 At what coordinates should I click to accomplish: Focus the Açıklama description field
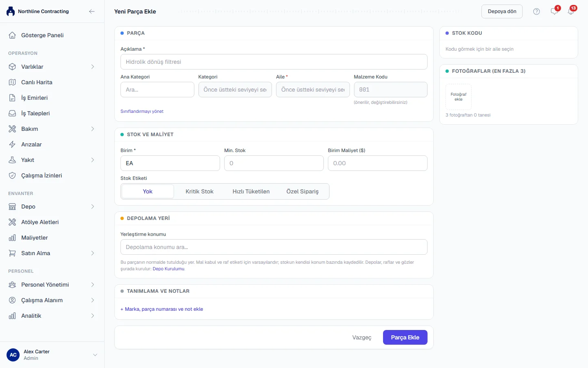[x=274, y=62]
